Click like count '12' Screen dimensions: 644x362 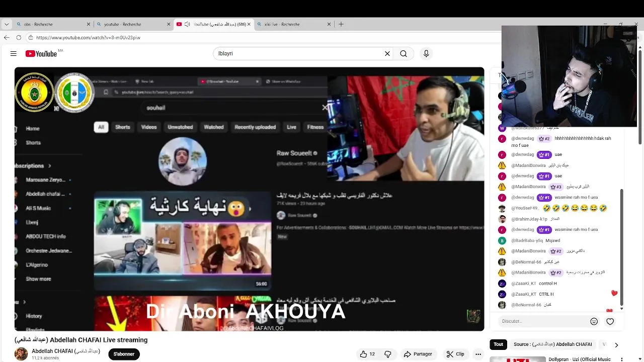click(x=372, y=354)
